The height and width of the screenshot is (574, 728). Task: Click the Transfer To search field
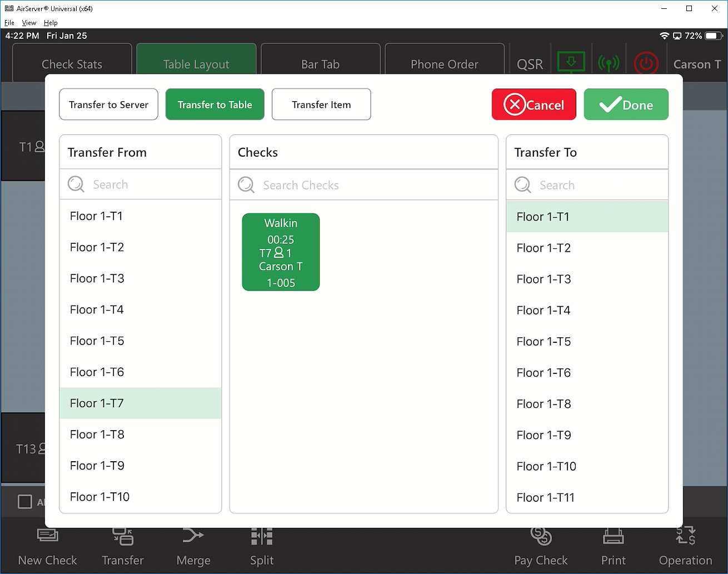pos(587,185)
